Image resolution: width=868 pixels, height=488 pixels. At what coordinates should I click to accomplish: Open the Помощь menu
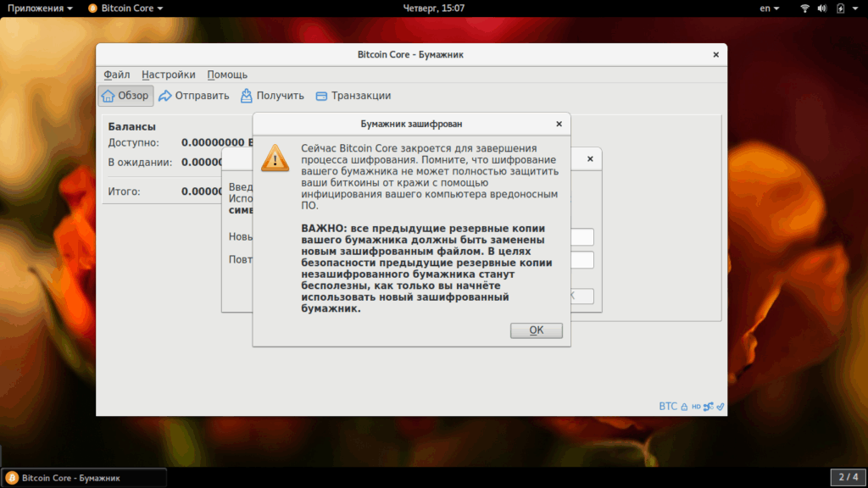point(227,75)
